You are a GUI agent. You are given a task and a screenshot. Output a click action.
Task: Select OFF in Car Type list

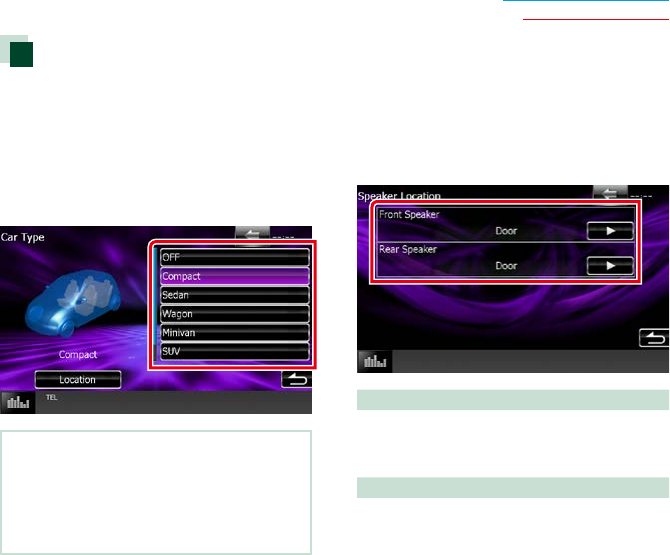(235, 257)
